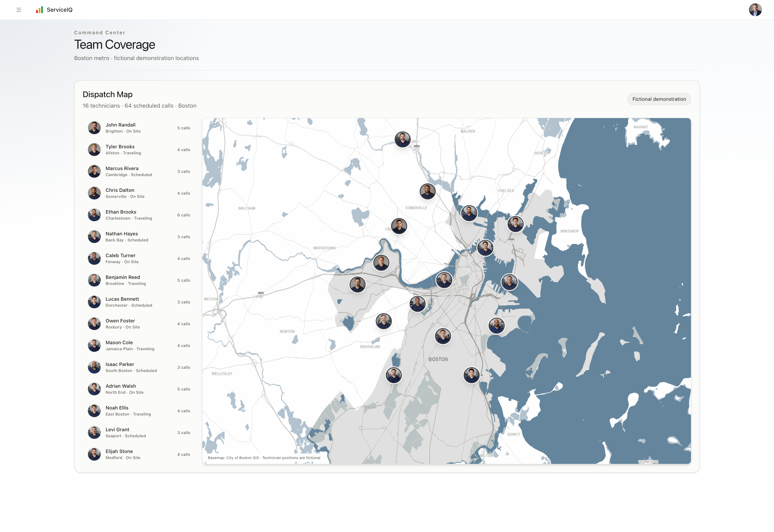Choose the Adrian Walsh technician name

point(121,386)
